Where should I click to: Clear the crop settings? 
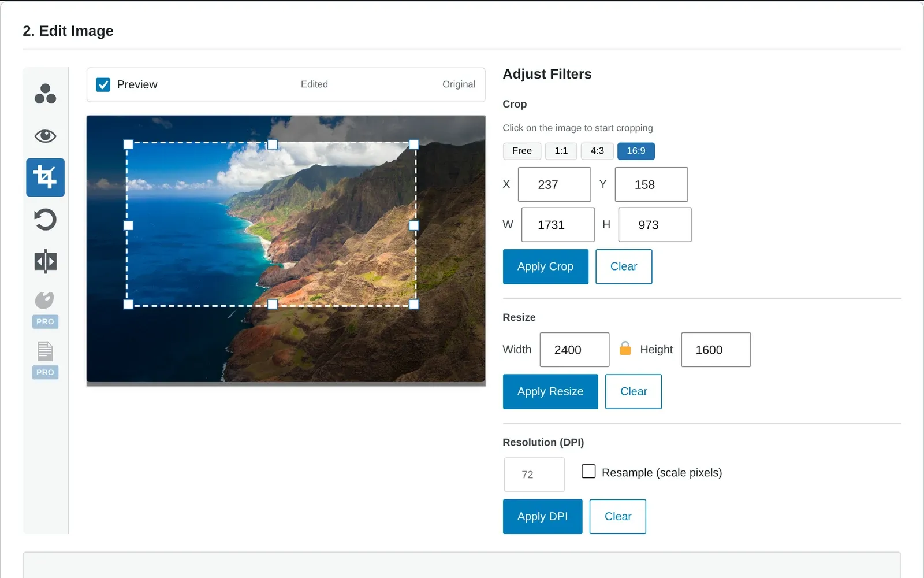click(624, 266)
